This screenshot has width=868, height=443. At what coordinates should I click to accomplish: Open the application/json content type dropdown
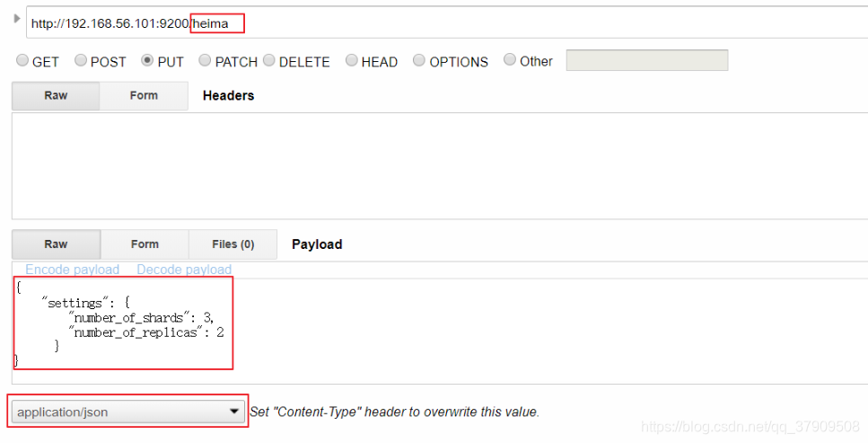tap(127, 412)
